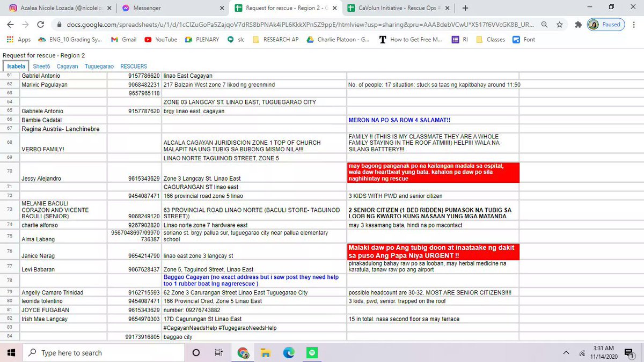Open a new browser tab
This screenshot has width=644, height=362.
465,8
